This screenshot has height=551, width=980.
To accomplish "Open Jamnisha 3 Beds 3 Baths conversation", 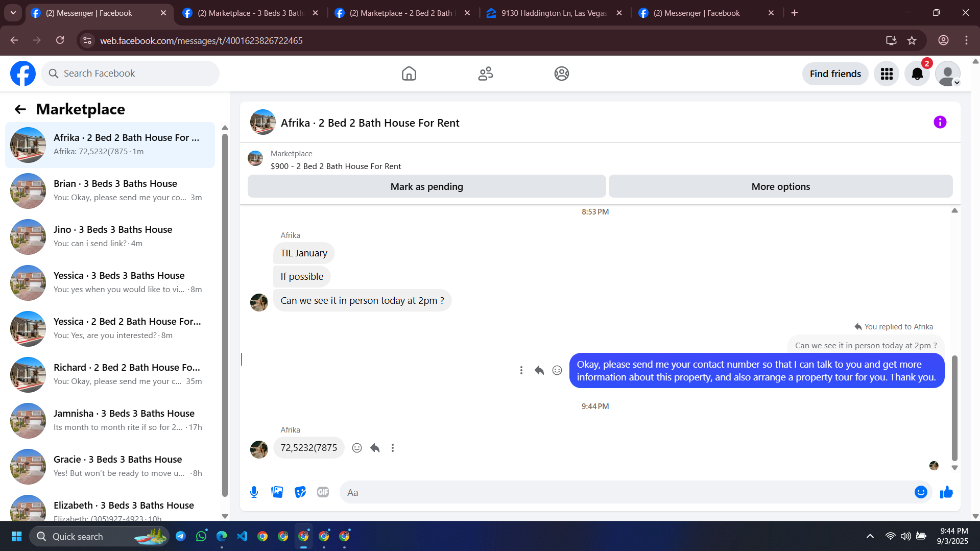I will (110, 421).
